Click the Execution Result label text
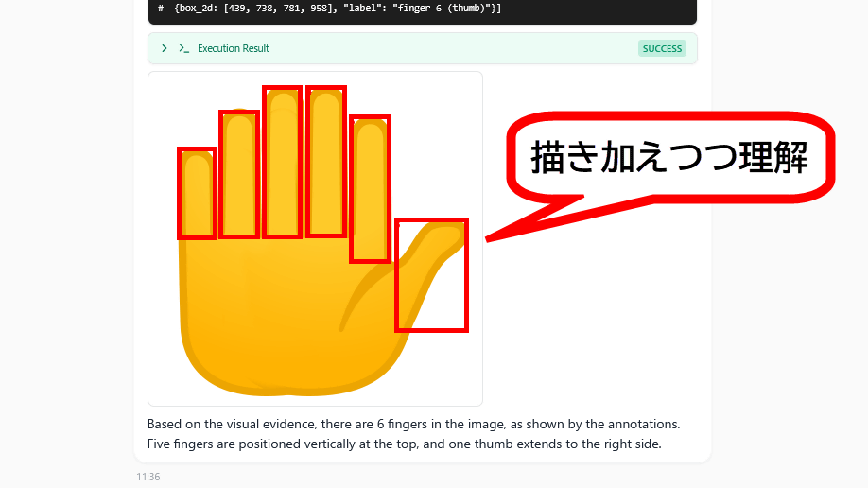868x488 pixels. point(233,48)
